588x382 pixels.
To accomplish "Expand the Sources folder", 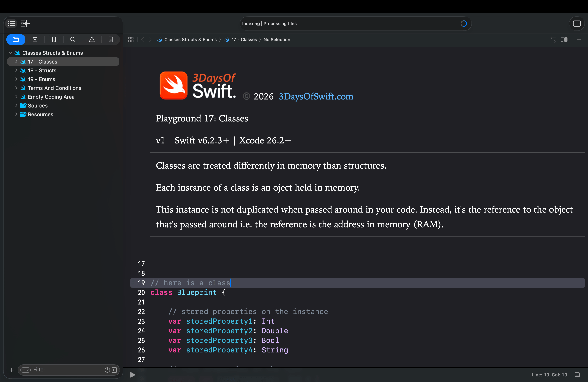I will [x=16, y=106].
